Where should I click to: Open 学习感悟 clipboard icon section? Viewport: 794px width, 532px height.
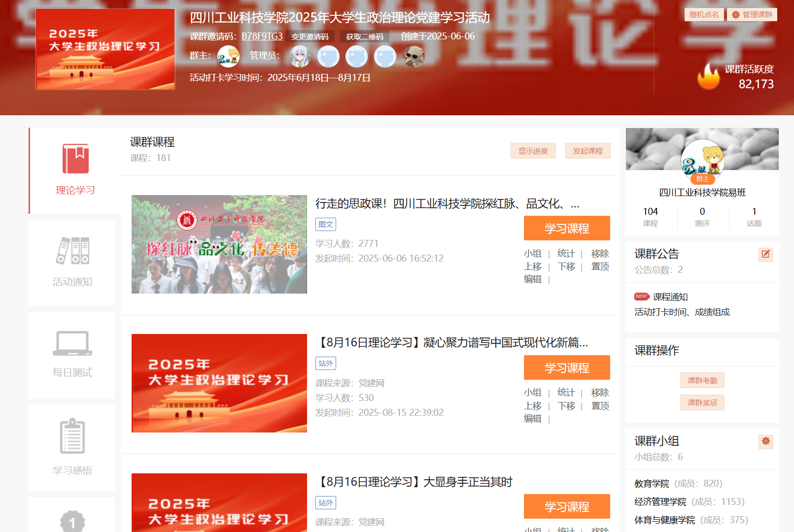point(72,436)
